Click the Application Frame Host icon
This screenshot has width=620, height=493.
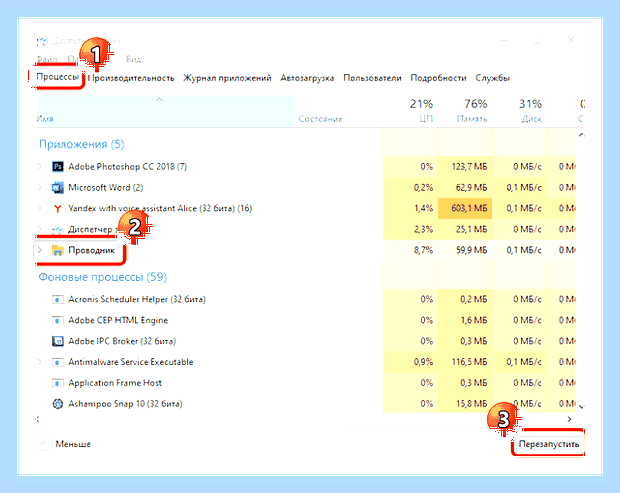58,383
